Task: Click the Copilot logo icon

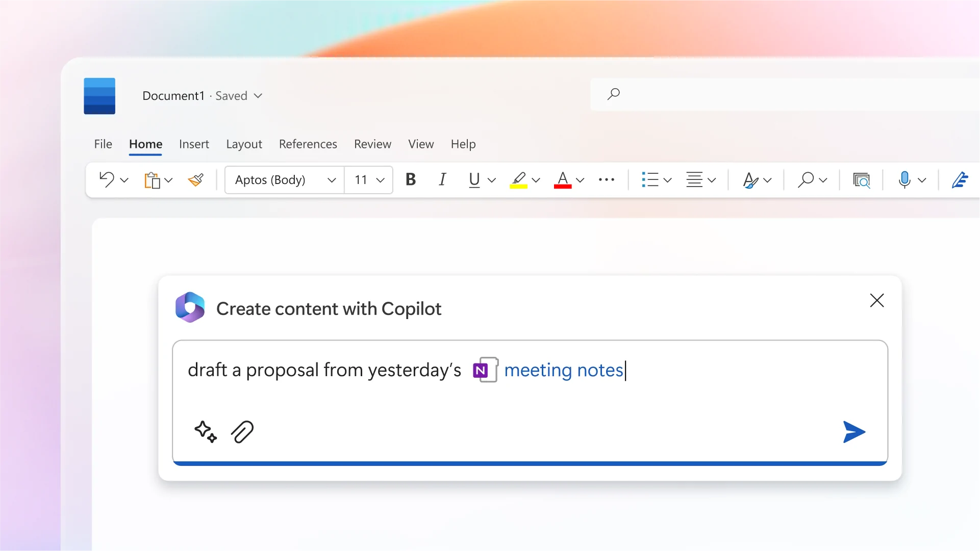Action: pos(190,307)
